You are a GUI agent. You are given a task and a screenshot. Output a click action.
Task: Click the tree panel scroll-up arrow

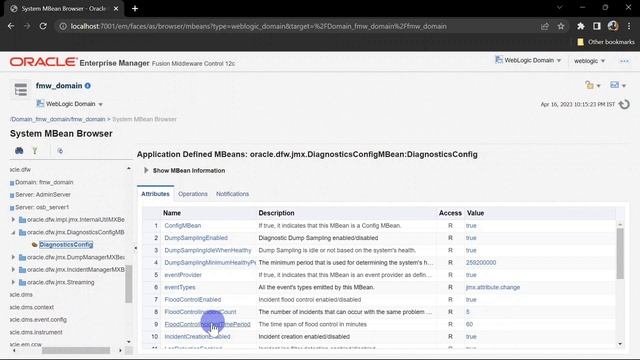click(129, 168)
